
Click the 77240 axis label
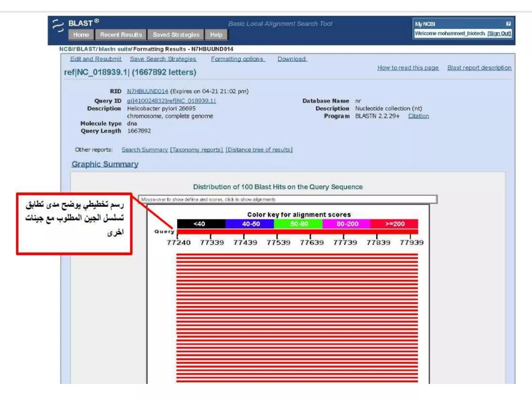coord(178,243)
